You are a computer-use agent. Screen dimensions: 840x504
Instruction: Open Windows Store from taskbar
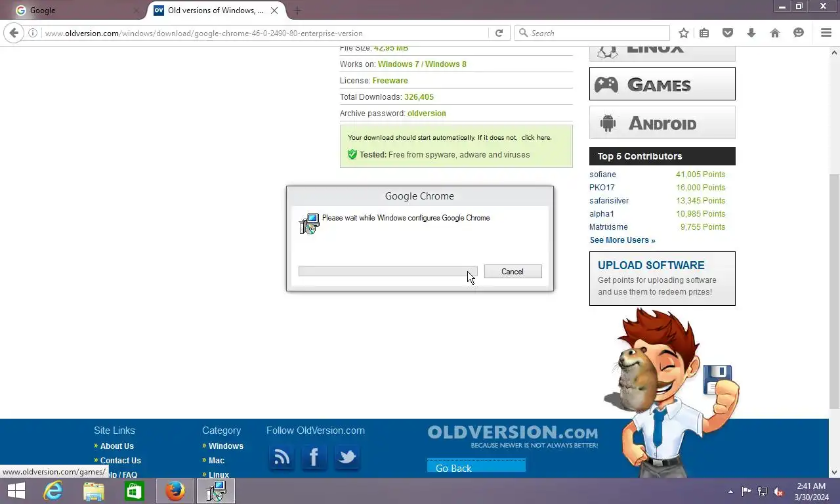point(135,491)
